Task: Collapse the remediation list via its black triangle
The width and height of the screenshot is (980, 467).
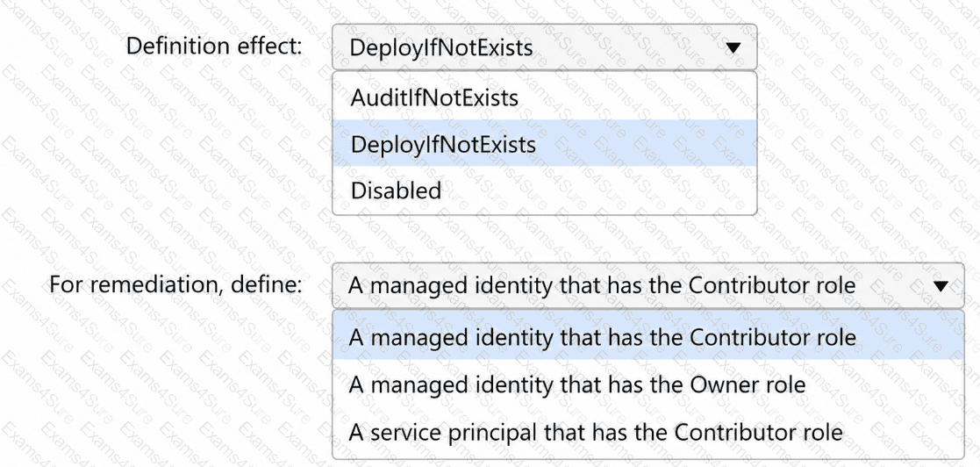Action: click(x=941, y=285)
